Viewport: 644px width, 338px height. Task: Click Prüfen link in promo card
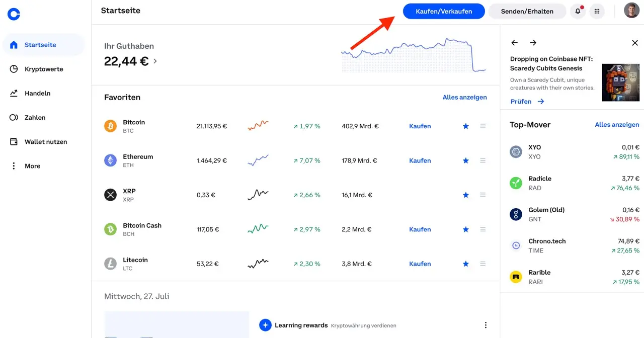[527, 101]
